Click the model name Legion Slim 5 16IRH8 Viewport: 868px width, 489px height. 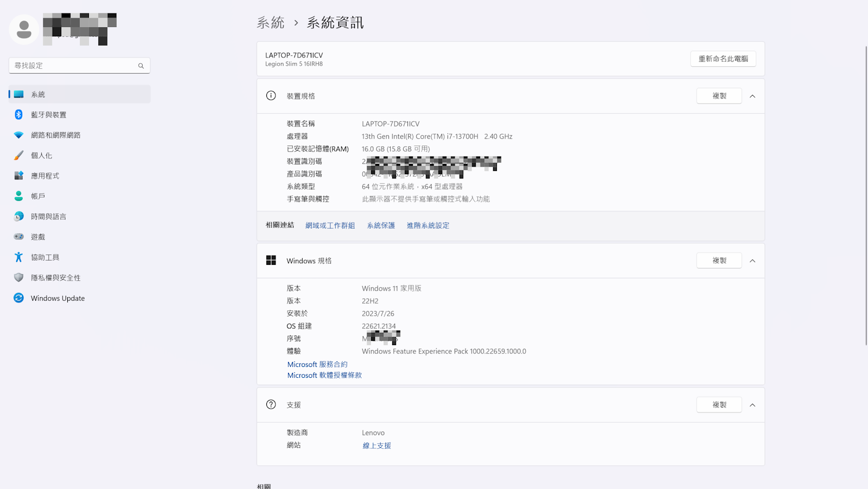pyautogui.click(x=293, y=64)
